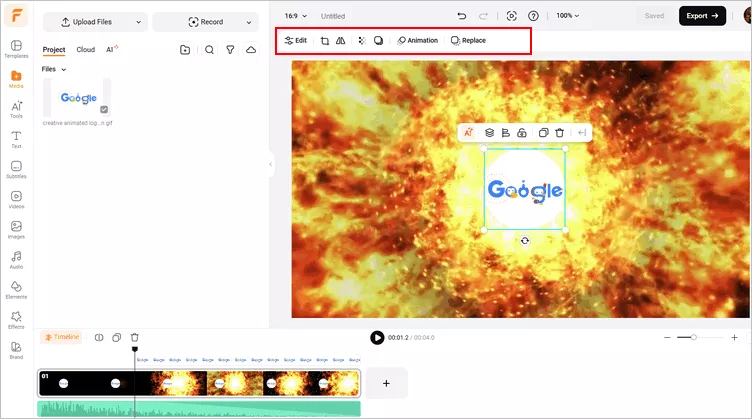Click the mask/shadow icon in top toolbar
The height and width of the screenshot is (419, 752).
tap(378, 41)
